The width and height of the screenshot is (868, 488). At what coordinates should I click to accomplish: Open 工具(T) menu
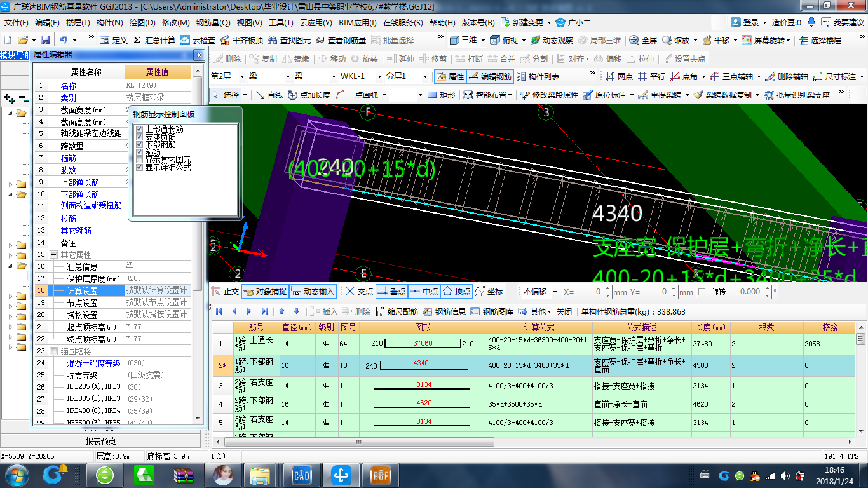point(281,22)
